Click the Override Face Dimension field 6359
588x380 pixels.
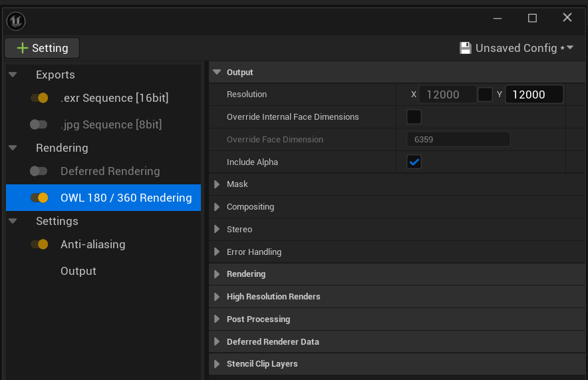(x=458, y=139)
